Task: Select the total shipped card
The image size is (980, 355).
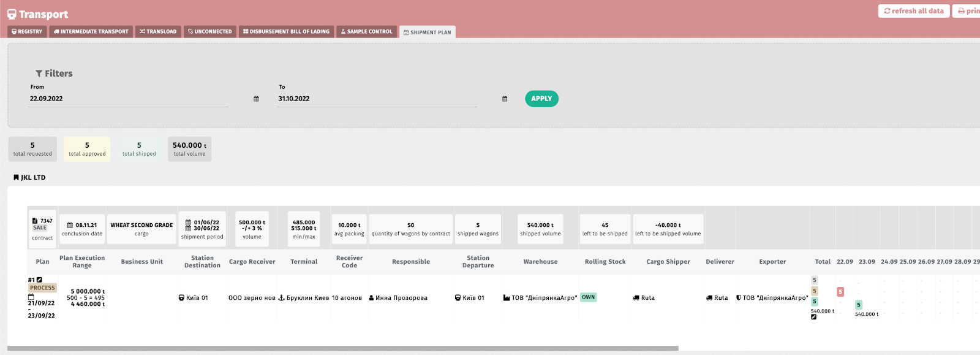Action: click(x=139, y=149)
